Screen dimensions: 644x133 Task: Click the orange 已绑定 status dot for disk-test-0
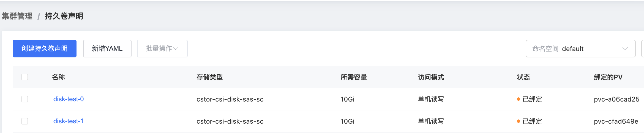(519, 99)
